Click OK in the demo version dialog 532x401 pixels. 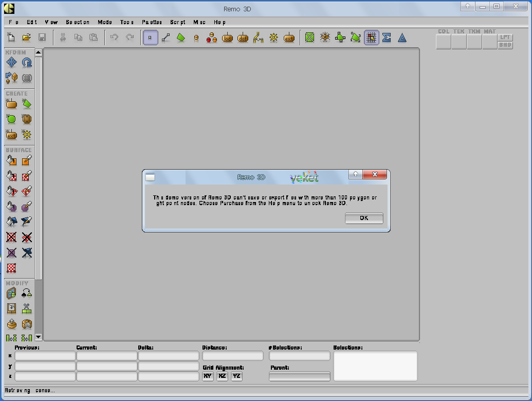tap(364, 218)
